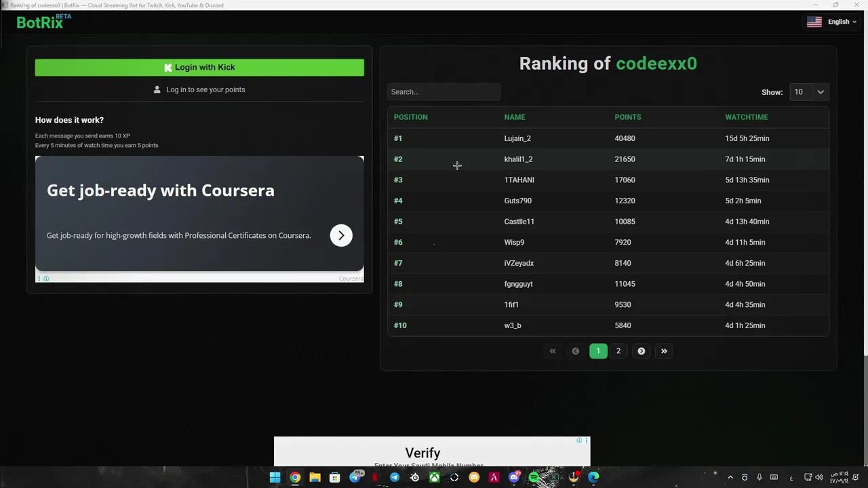This screenshot has height=488, width=868.
Task: Click position #1 cell
Action: 398,138
